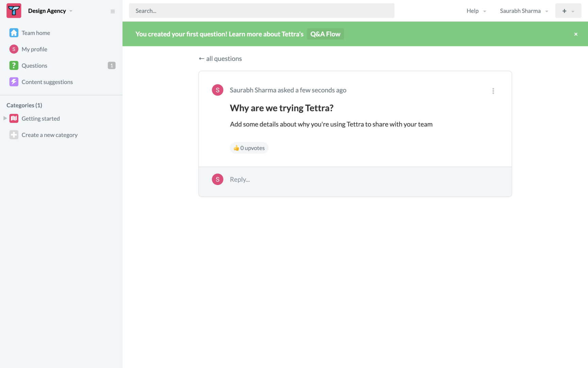Go back to all questions
Viewport: 588px width, 368px height.
coord(220,59)
